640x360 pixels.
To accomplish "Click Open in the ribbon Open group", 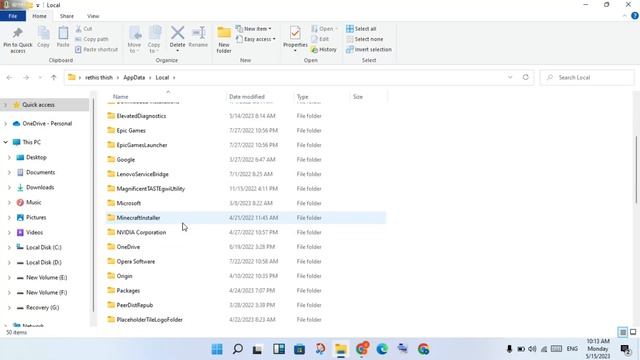I will (x=324, y=29).
